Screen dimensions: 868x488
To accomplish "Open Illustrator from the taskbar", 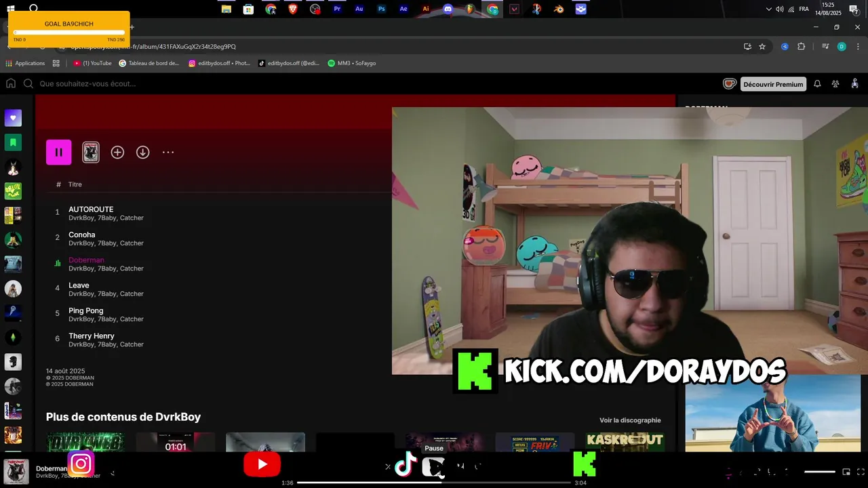I will [x=426, y=9].
